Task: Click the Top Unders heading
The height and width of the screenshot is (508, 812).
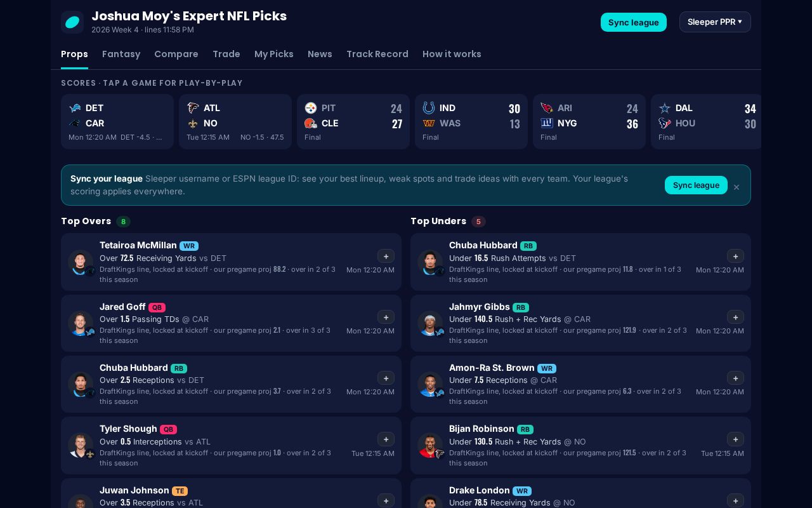Action: pyautogui.click(x=438, y=221)
